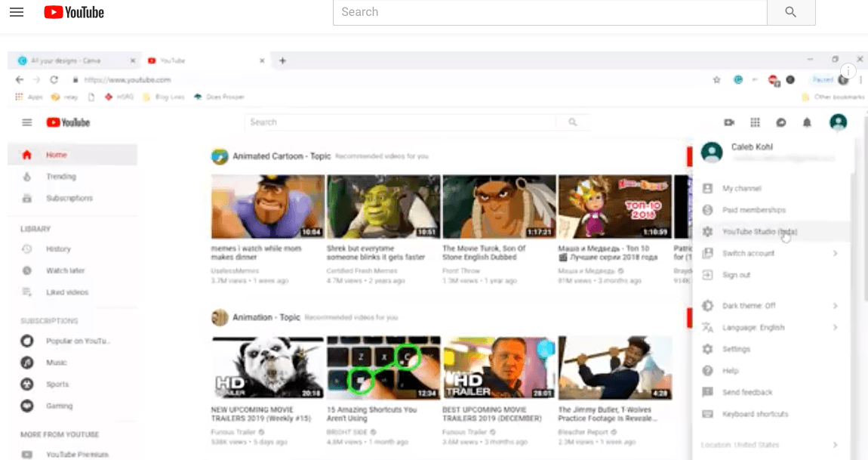Sign out of Caleb Kohl's account
The height and width of the screenshot is (460, 868).
pos(735,274)
